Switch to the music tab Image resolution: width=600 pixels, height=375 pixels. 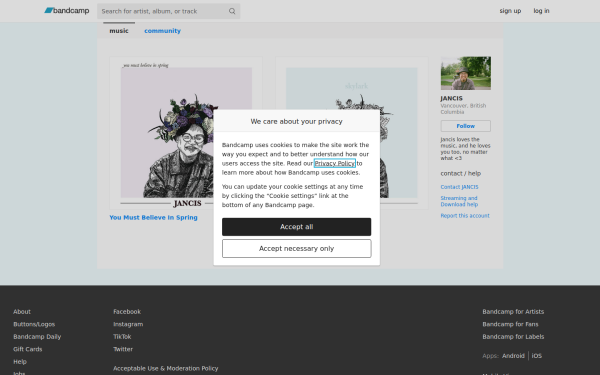(x=119, y=31)
